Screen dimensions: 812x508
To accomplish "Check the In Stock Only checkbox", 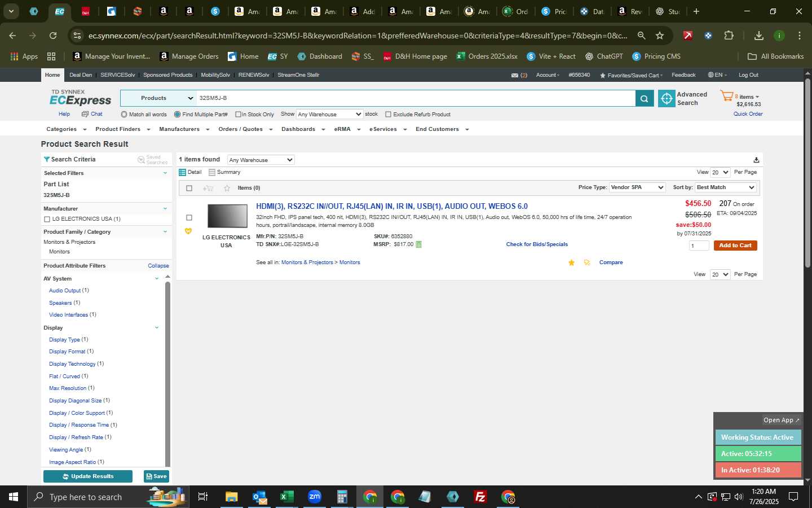I will click(238, 115).
